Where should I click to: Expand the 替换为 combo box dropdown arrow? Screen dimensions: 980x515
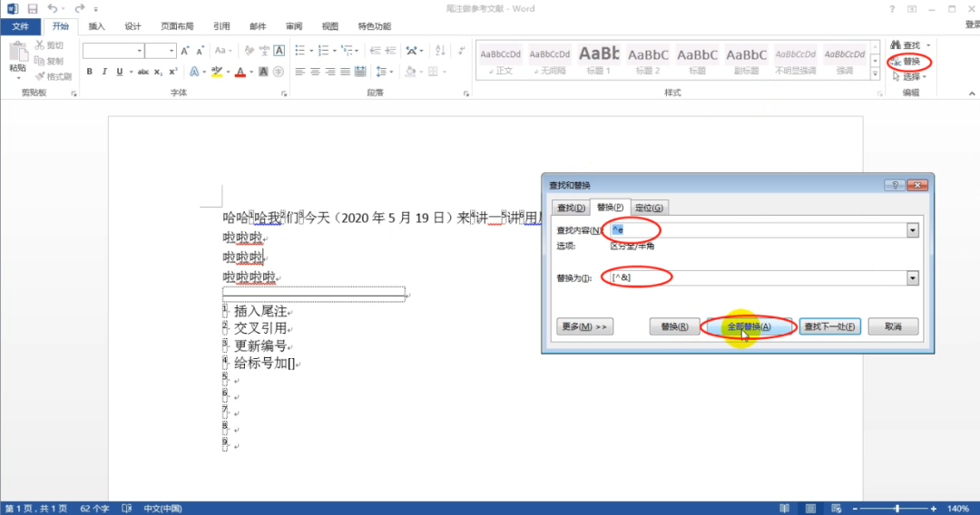click(x=912, y=278)
